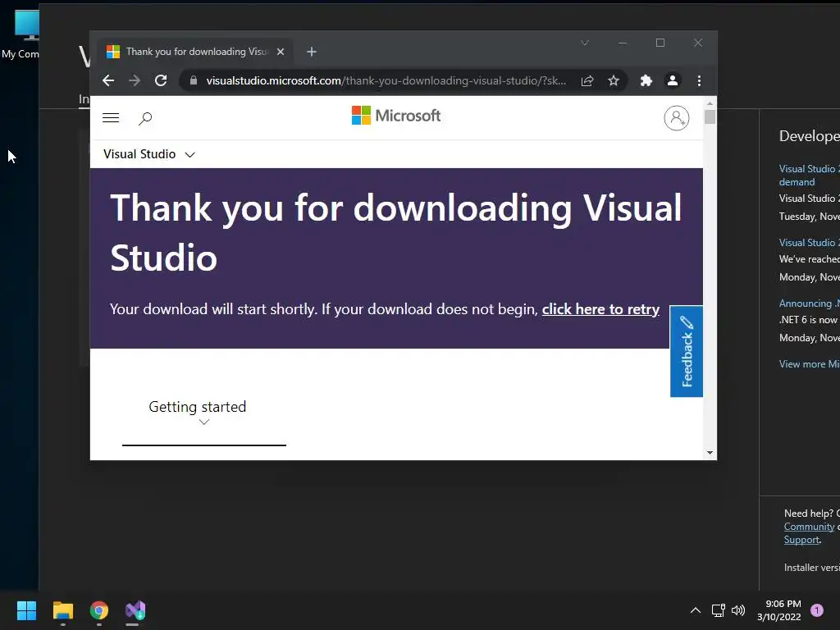Open Community link in installer help
This screenshot has width=840, height=630.
click(809, 527)
